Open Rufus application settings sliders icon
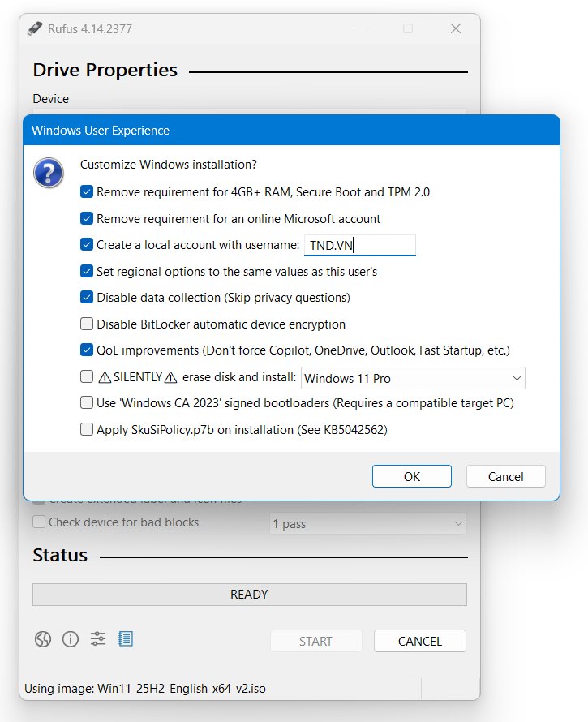 pyautogui.click(x=97, y=639)
